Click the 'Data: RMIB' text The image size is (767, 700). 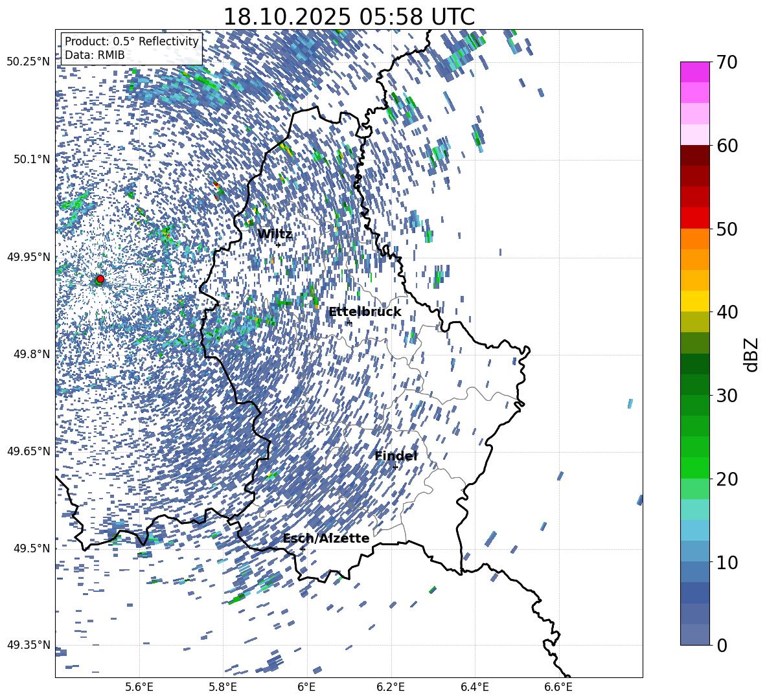tap(95, 55)
